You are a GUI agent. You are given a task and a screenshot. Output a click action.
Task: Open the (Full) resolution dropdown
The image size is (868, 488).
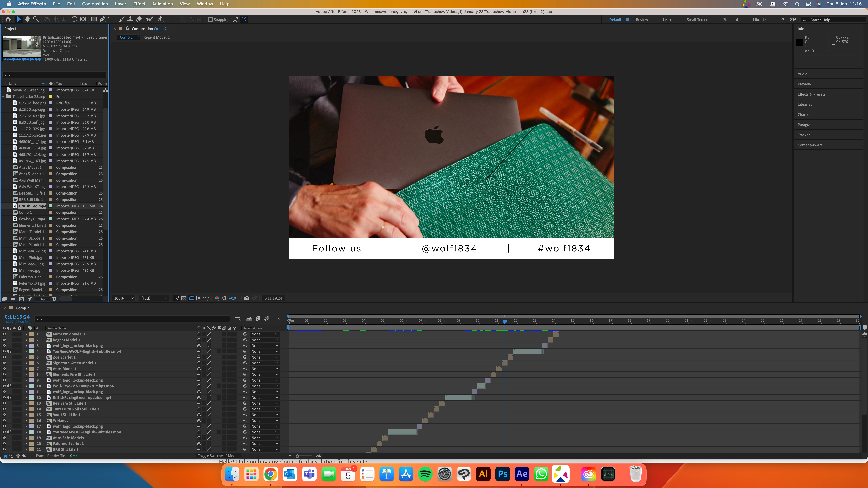[154, 298]
